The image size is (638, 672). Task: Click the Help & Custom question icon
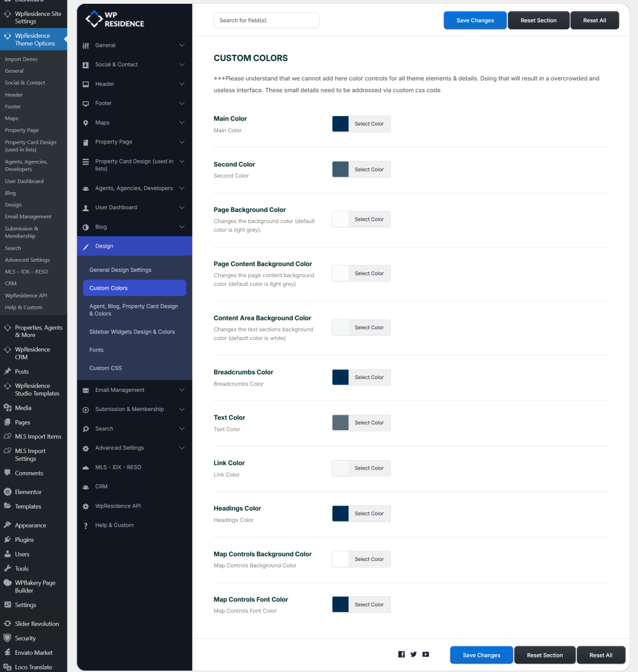(x=86, y=525)
